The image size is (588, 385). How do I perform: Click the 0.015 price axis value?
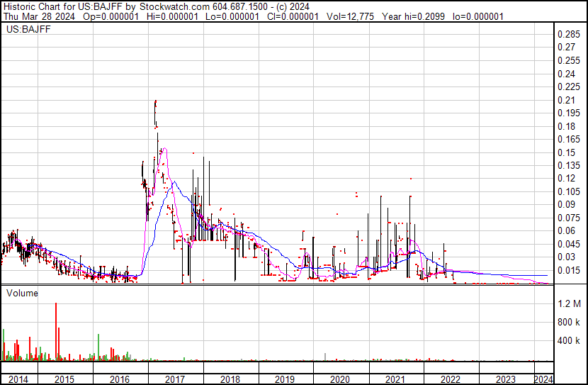pyautogui.click(x=569, y=271)
